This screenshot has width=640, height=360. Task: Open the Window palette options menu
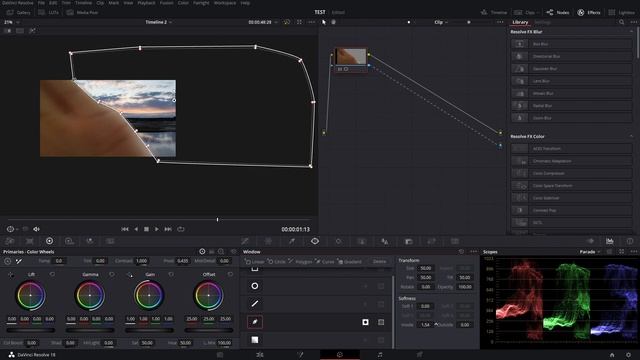pos(473,252)
